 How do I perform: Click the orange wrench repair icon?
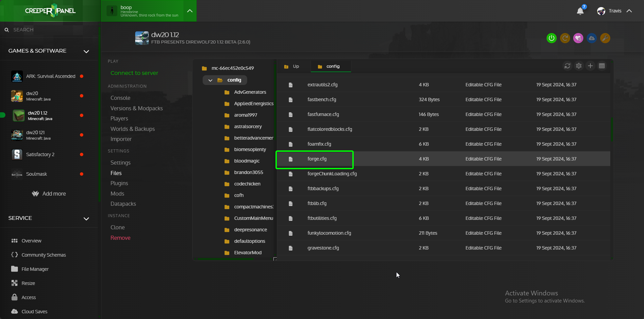605,38
